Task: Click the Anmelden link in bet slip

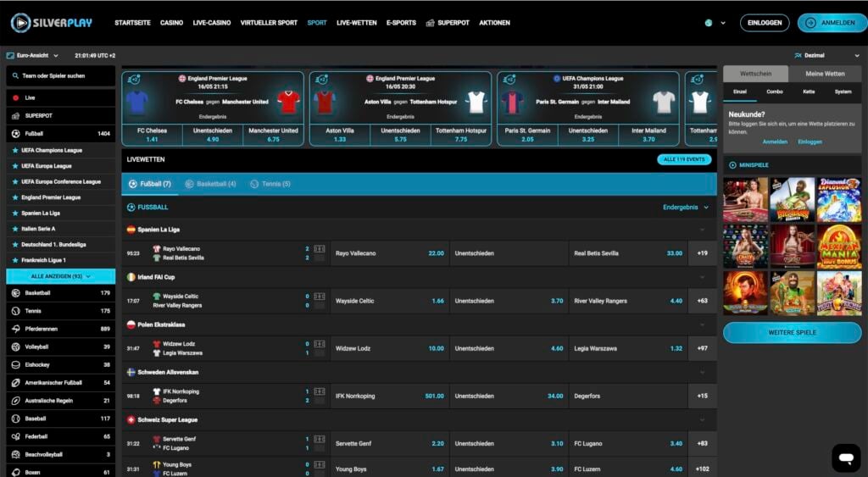Action: (775, 141)
